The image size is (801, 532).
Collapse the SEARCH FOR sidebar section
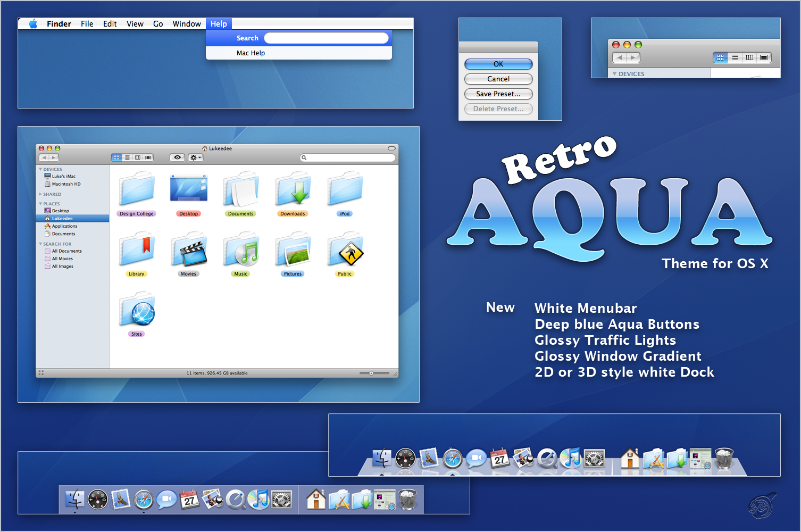40,244
